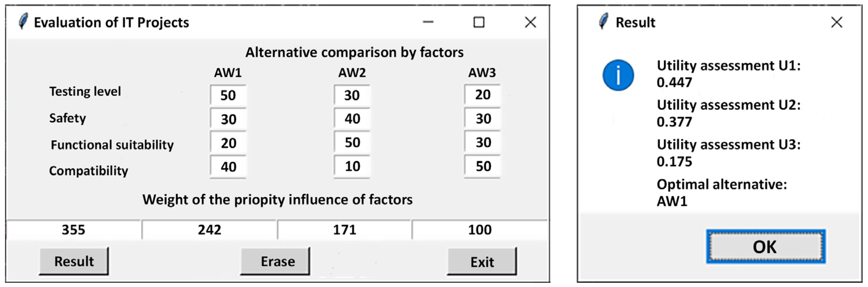The height and width of the screenshot is (287, 868).
Task: Close the Evaluation of IT Projects window
Action: (530, 22)
